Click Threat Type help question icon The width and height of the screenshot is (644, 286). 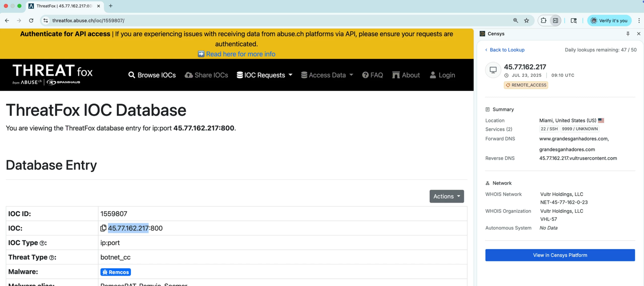click(x=52, y=258)
